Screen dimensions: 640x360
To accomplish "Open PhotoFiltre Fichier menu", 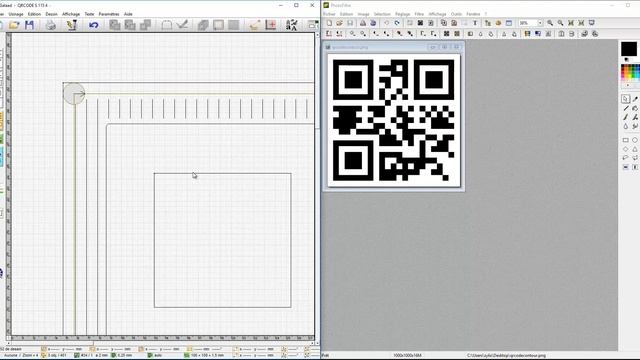I will (x=329, y=14).
